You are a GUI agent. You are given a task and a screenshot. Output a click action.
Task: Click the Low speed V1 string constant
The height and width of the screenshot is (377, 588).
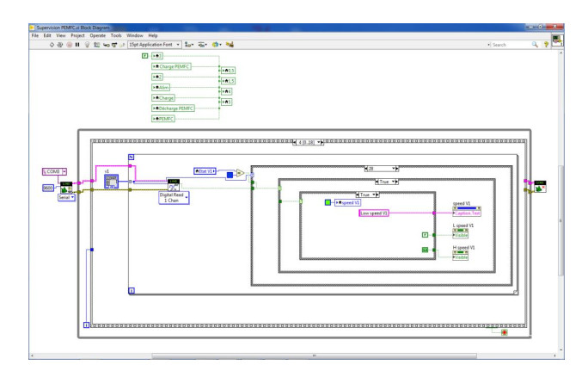pyautogui.click(x=374, y=213)
